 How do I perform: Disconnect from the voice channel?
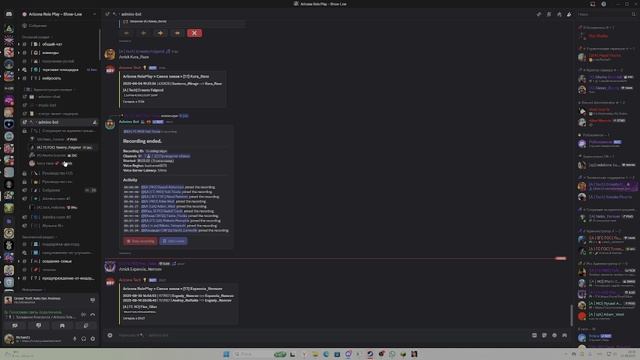pos(93,314)
